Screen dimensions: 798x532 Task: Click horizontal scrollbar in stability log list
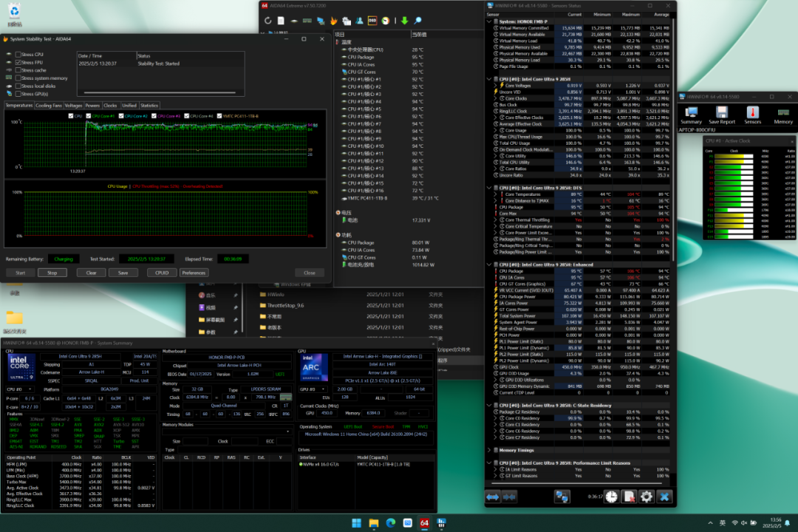coord(160,92)
